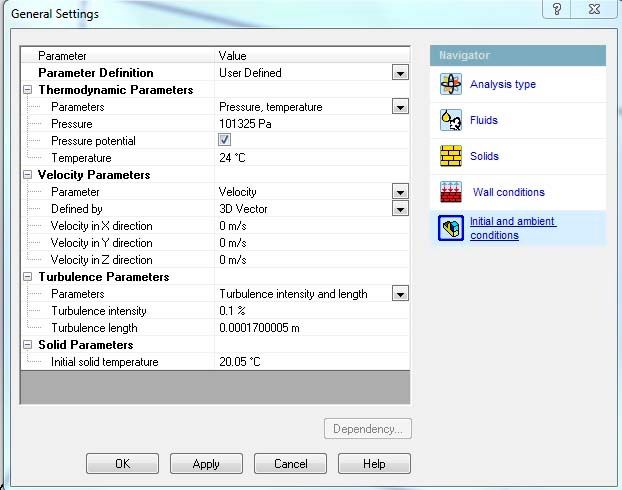Click the Analysis type navigator icon

[x=451, y=84]
